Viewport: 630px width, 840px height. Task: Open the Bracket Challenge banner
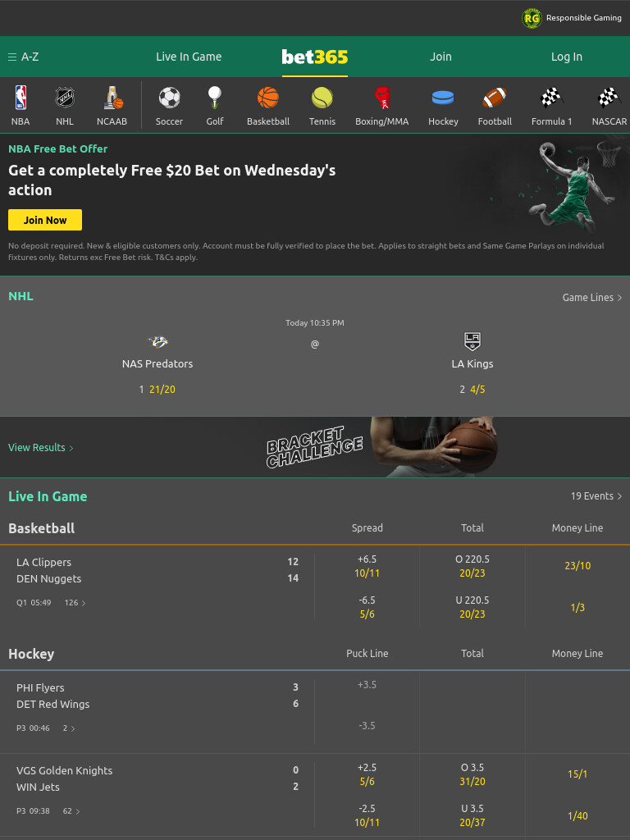pos(381,447)
